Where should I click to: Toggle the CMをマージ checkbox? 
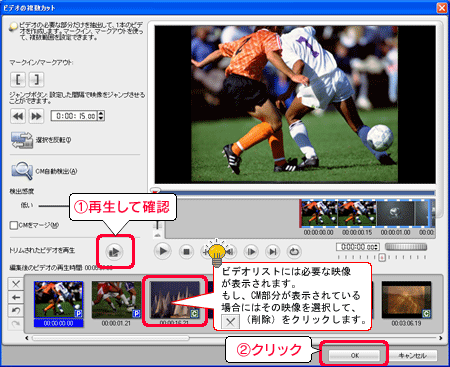[14, 226]
